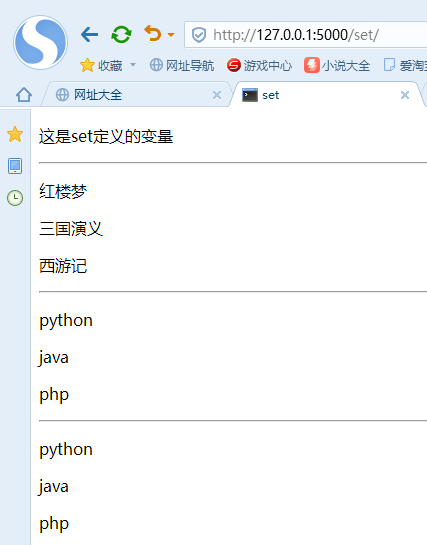Close the 网址大全 tab
427x545 pixels.
[x=217, y=95]
